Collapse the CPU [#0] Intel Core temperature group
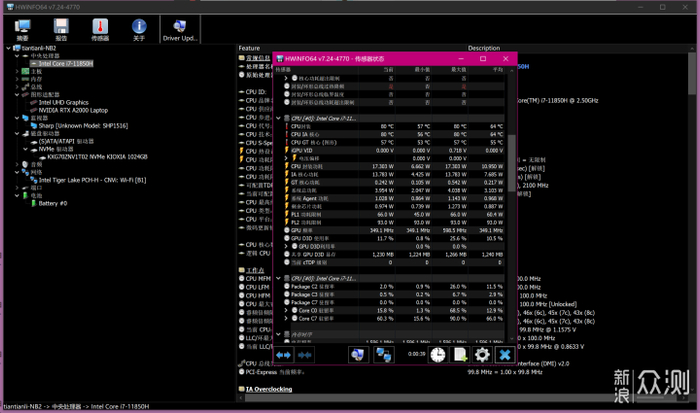 tap(279, 118)
